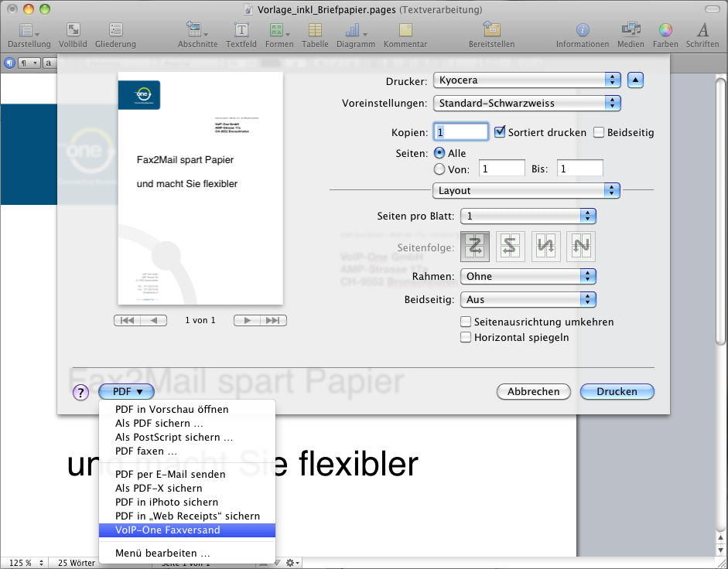The image size is (728, 569).
Task: Choose PDF per E-Mail senden
Action: pos(187,475)
